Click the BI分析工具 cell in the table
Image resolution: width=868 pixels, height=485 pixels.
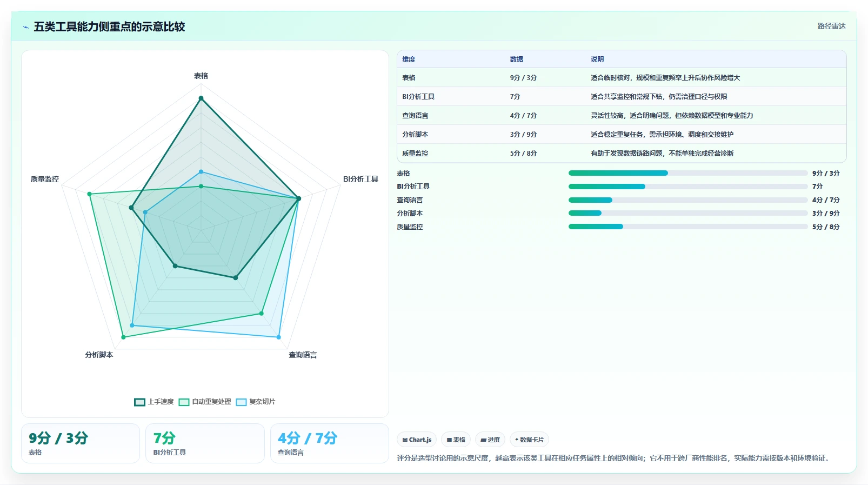(418, 97)
